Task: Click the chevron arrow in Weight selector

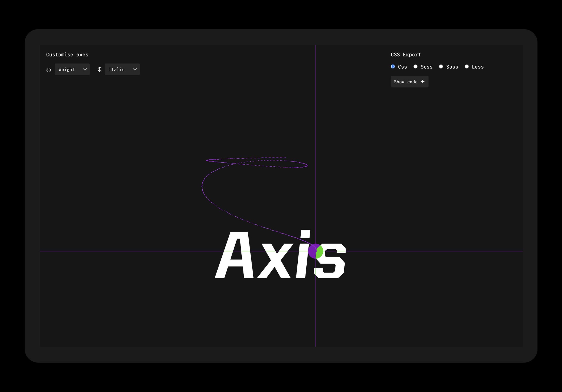Action: (x=85, y=69)
